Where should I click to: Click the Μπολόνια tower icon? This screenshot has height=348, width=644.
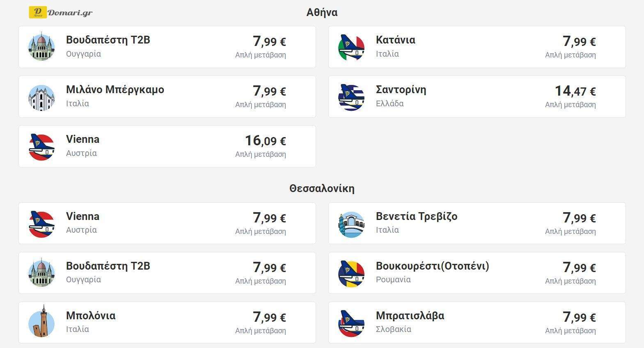(x=41, y=323)
